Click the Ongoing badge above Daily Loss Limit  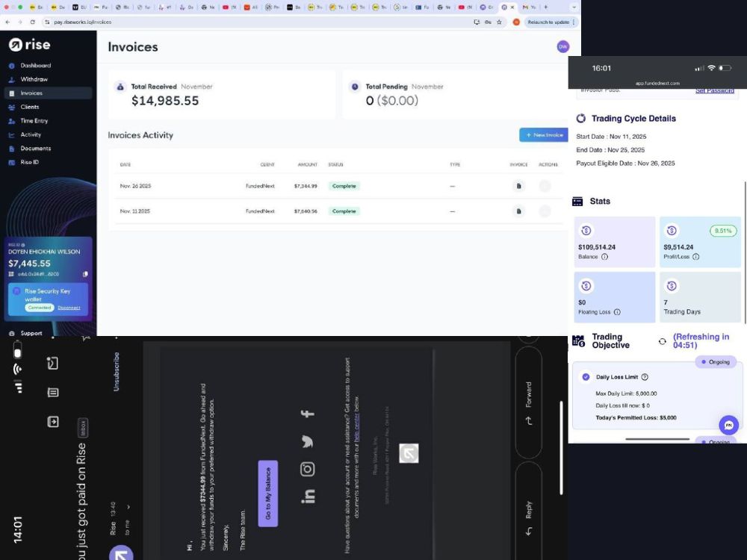716,362
